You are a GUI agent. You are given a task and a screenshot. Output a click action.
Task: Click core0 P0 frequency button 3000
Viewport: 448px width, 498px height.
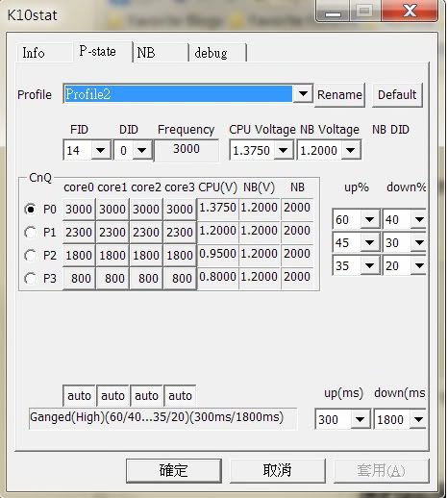click(x=79, y=210)
